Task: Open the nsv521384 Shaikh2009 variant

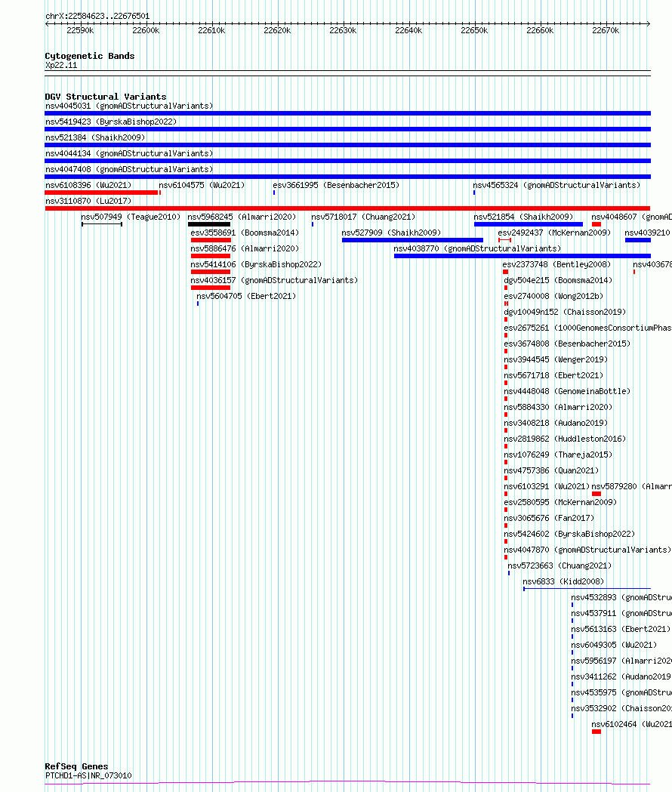Action: (95, 137)
